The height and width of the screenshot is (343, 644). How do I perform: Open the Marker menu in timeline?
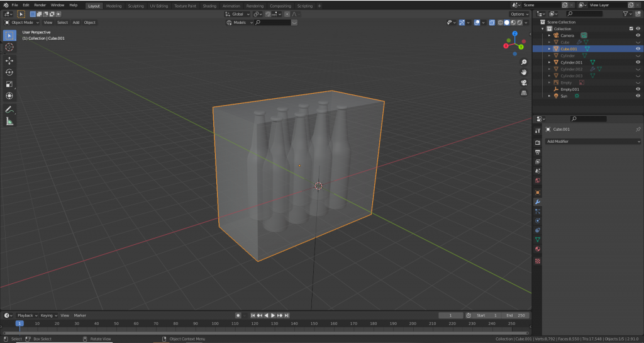(x=80, y=315)
